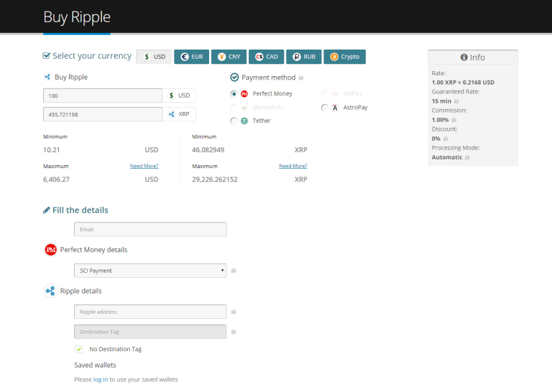
Task: Uncheck the No Destination Tag checkbox
Action: coord(79,349)
